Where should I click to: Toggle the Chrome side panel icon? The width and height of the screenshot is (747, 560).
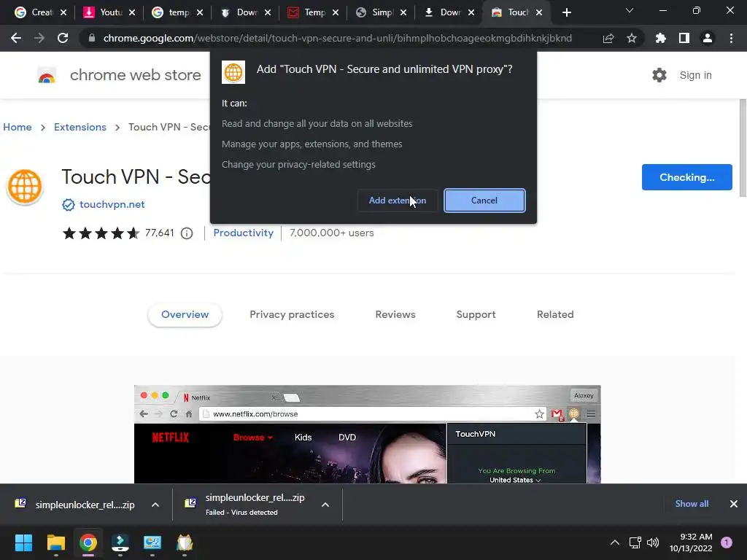(684, 38)
